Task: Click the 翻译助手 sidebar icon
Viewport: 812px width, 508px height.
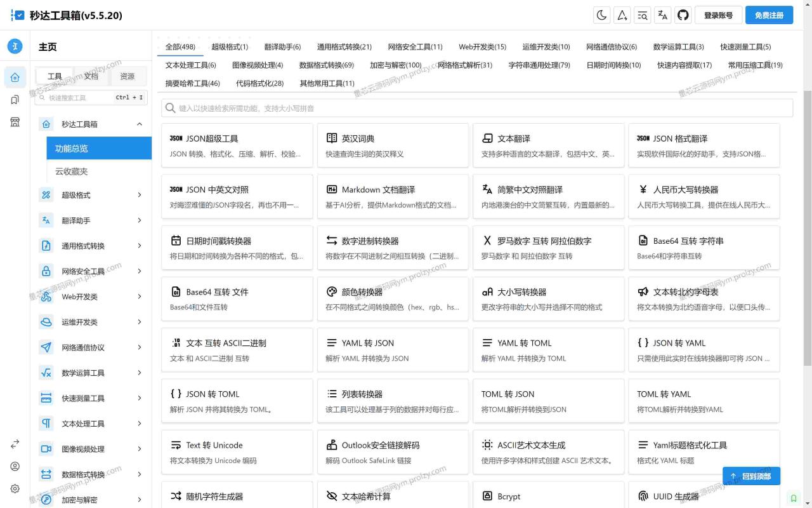Action: (x=46, y=220)
